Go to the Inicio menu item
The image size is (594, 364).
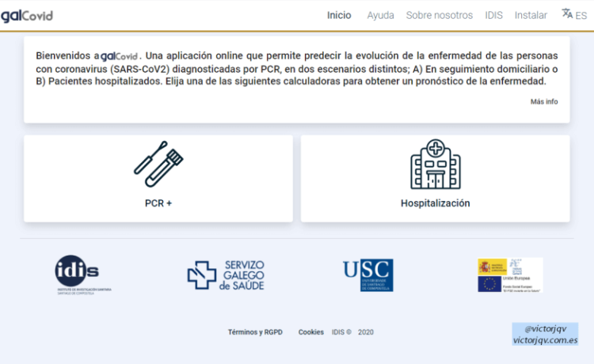tap(339, 15)
